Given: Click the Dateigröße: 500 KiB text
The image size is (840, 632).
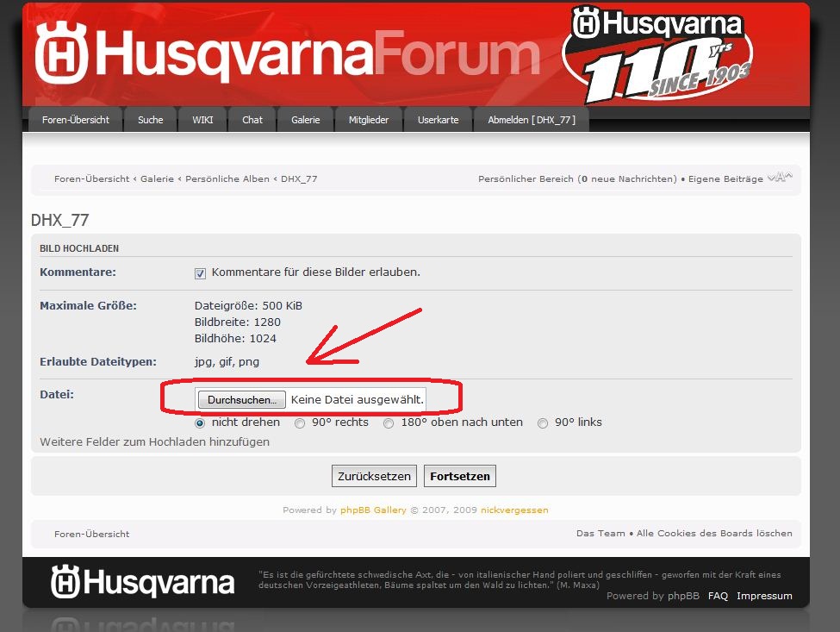Looking at the screenshot, I should pyautogui.click(x=248, y=305).
